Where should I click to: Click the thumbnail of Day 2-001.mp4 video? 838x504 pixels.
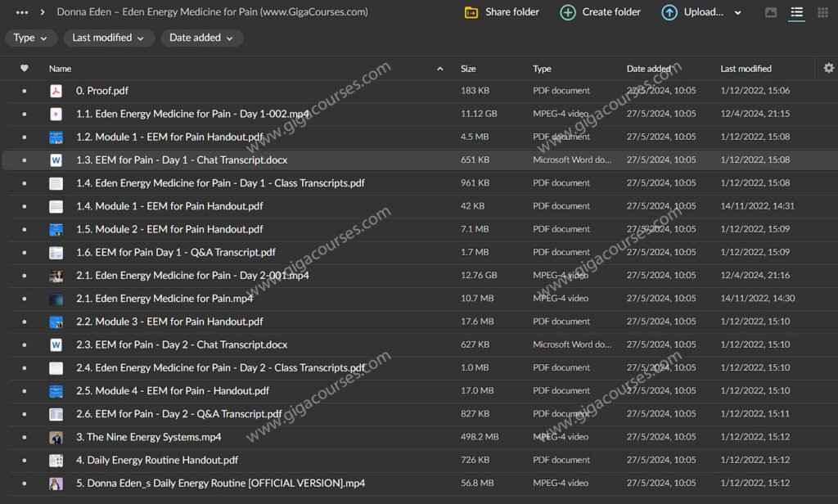tap(56, 276)
